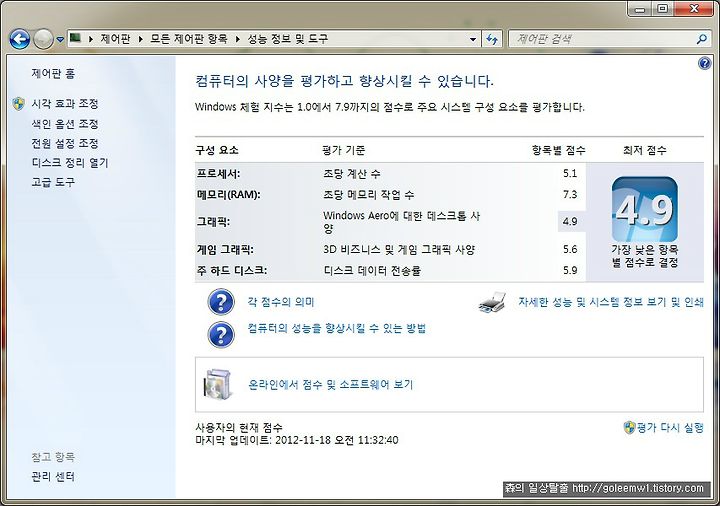Image resolution: width=720 pixels, height=506 pixels.
Task: Click the Back navigation arrow button
Action: coord(20,39)
